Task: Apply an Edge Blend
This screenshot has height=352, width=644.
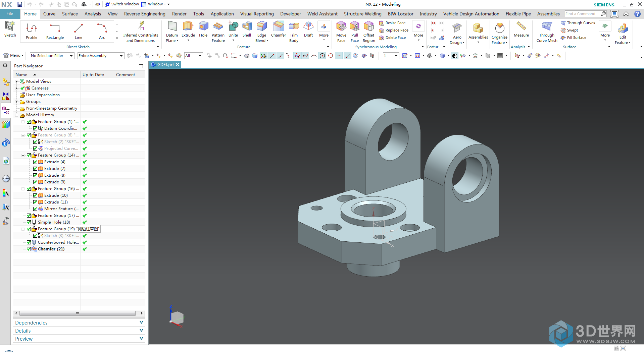Action: [x=262, y=32]
